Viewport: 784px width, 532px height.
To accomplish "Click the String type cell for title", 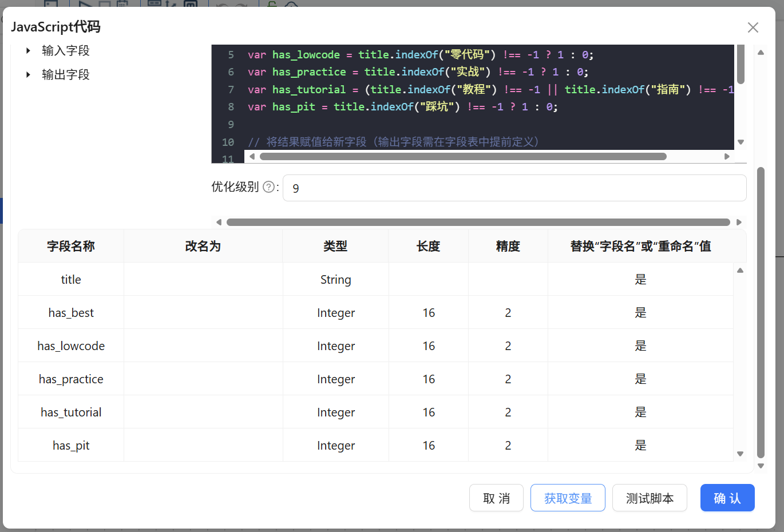I will (x=335, y=279).
